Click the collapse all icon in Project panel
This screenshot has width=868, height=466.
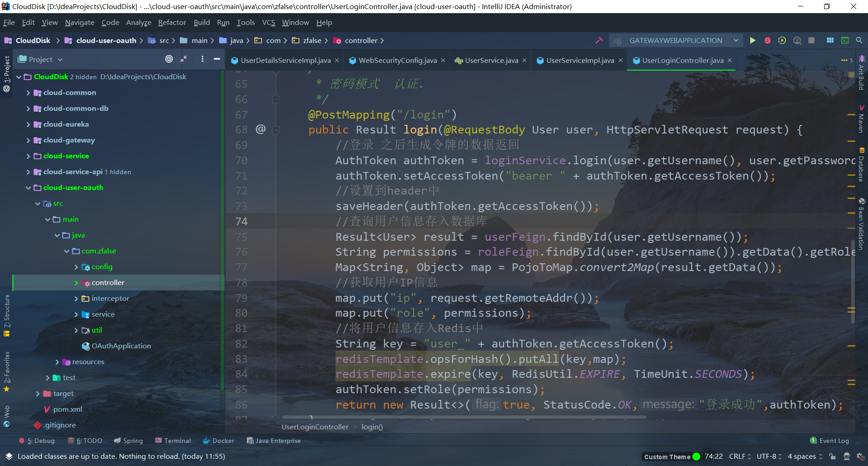pos(184,59)
